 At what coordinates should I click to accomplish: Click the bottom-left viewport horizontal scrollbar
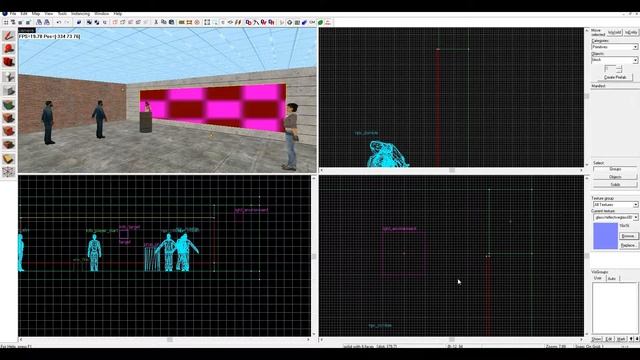pos(164,340)
